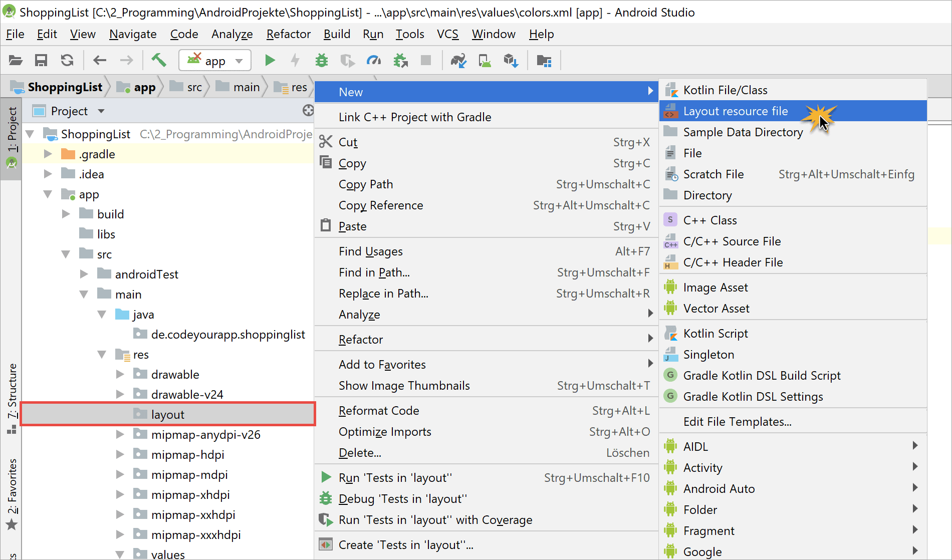952x560 pixels.
Task: Expand the drawable-v24 folder node
Action: coord(120,394)
